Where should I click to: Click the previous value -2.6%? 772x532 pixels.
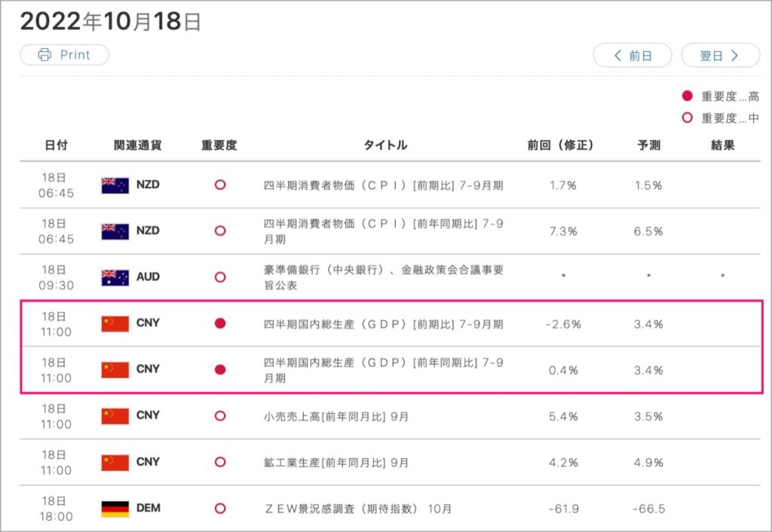pyautogui.click(x=563, y=324)
